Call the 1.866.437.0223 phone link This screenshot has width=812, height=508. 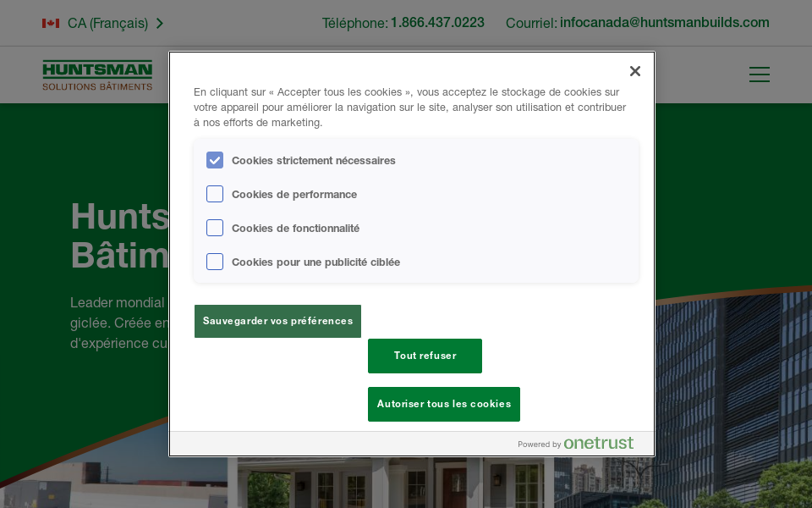click(437, 23)
